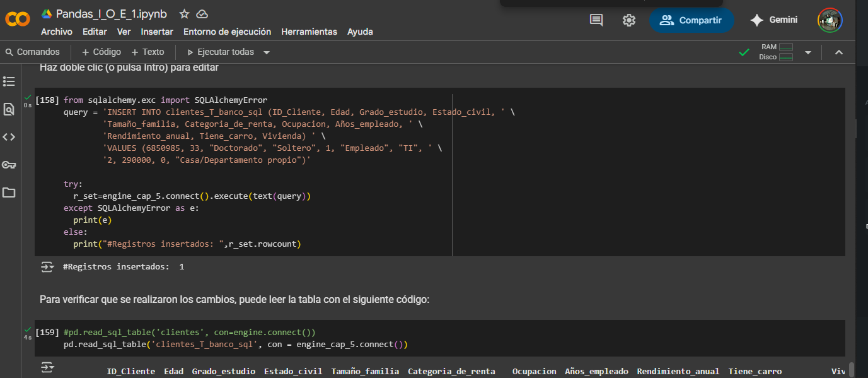Click the Edad column header
868x378 pixels.
point(173,371)
